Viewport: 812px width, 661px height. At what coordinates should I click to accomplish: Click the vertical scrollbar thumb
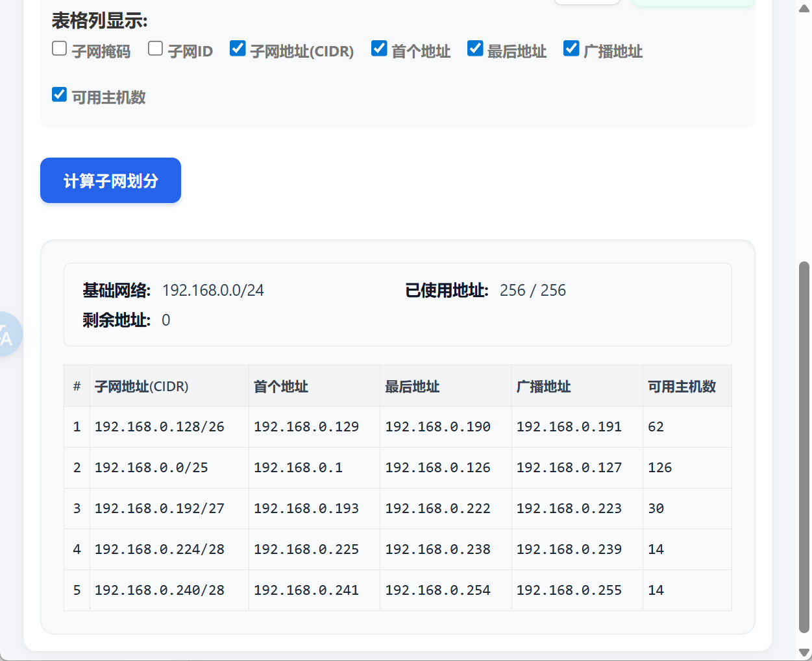[x=804, y=446]
